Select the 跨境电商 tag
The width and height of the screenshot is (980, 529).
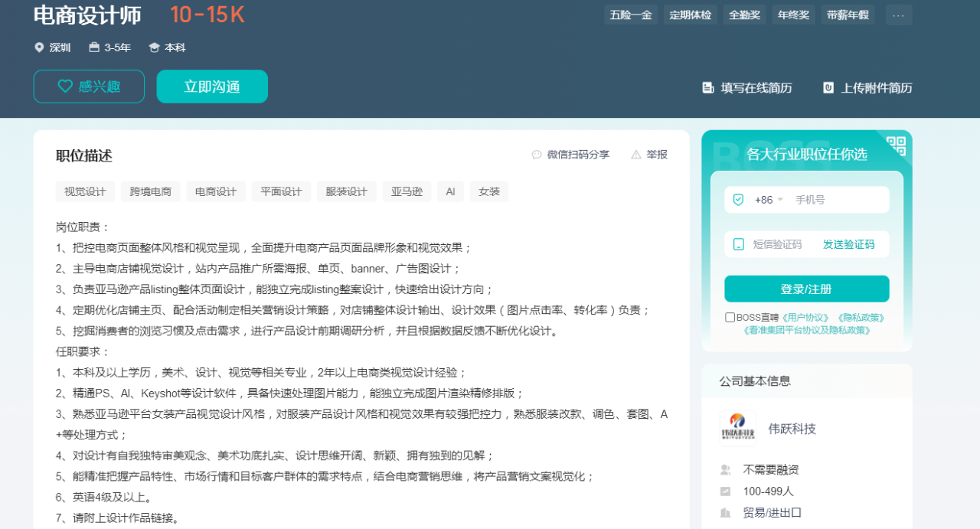[150, 191]
